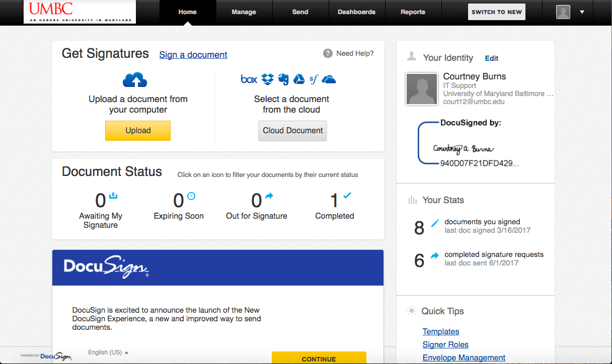Go to the Reports tab
This screenshot has width=612, height=364.
pos(413,12)
